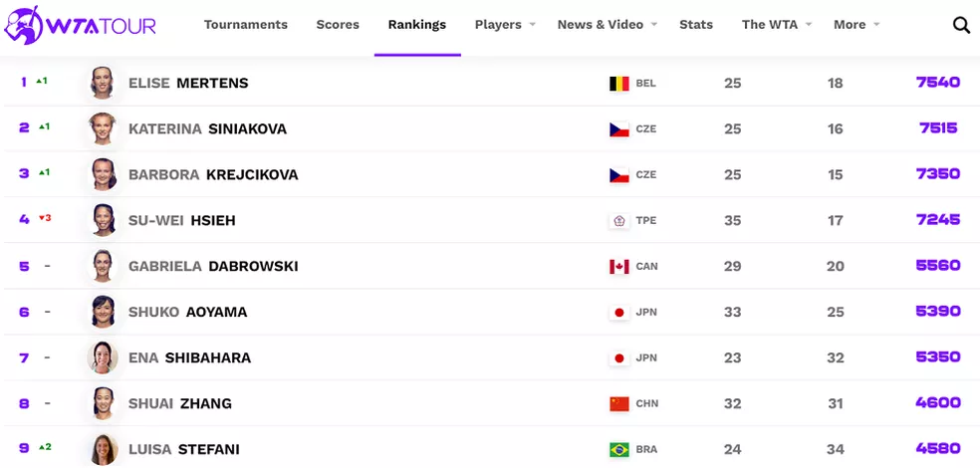
Task: Click the Brazil flag for Luisa Stefani
Action: [619, 450]
